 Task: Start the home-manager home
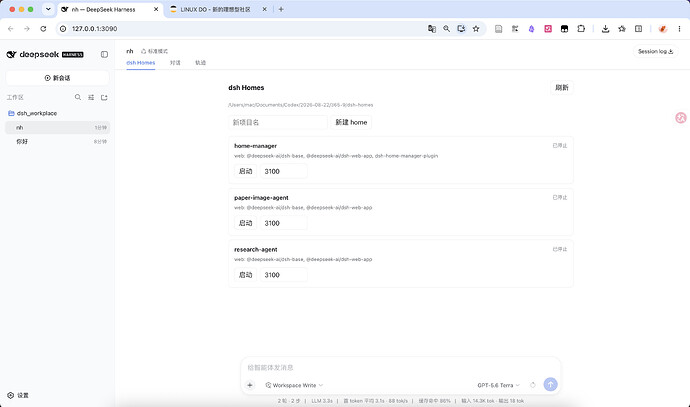[x=245, y=171]
